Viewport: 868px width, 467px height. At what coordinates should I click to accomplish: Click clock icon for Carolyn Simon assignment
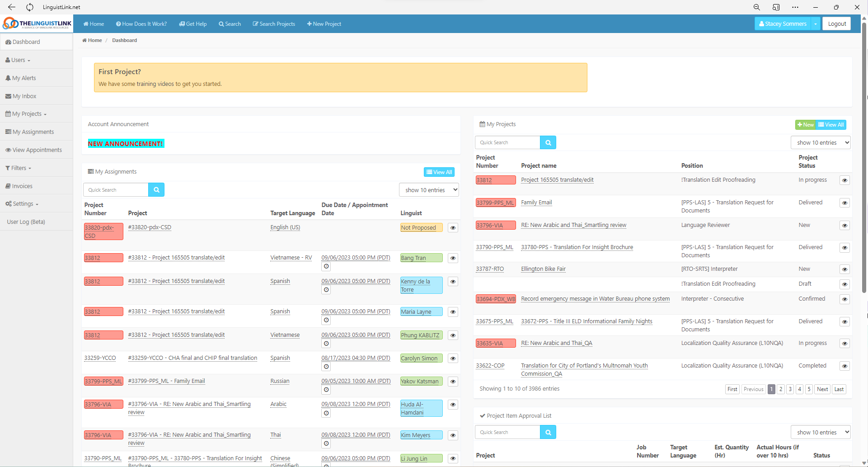point(326,367)
